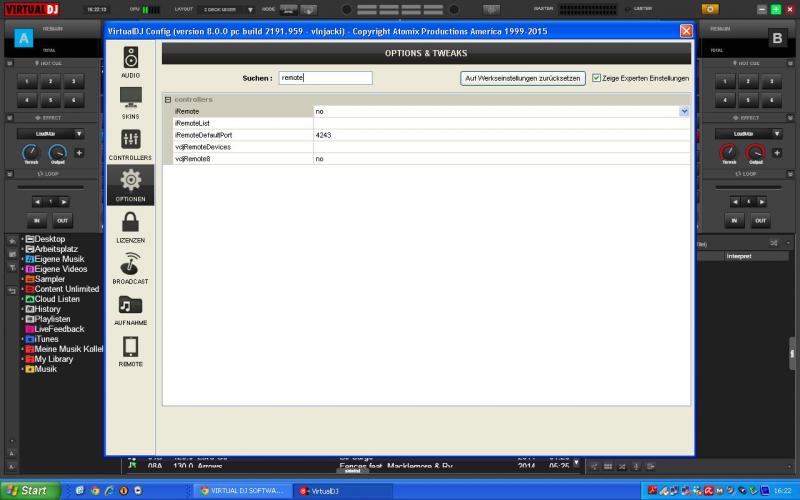Open the iRemote value dropdown

click(x=684, y=111)
